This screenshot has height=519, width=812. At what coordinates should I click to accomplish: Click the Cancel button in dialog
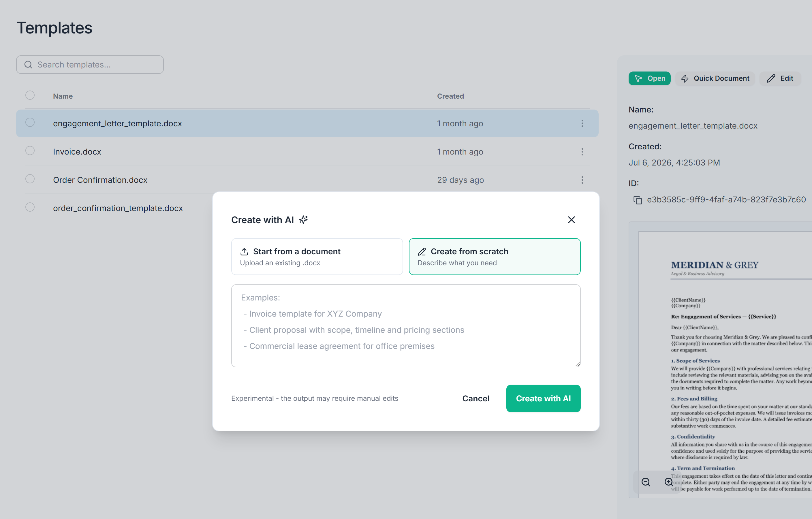(x=475, y=398)
